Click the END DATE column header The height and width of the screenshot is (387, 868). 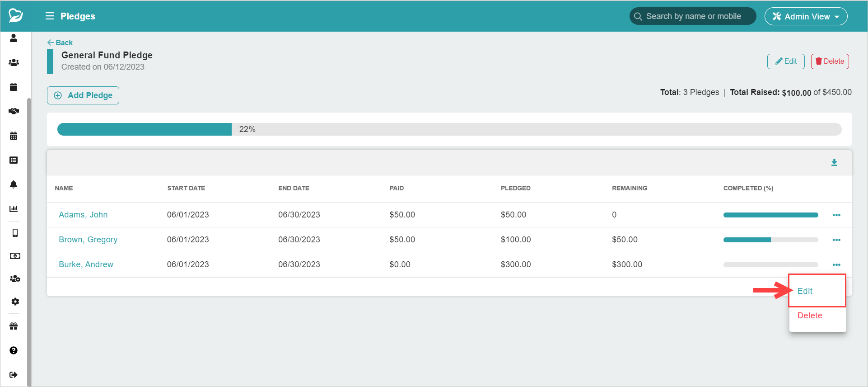[x=294, y=188]
